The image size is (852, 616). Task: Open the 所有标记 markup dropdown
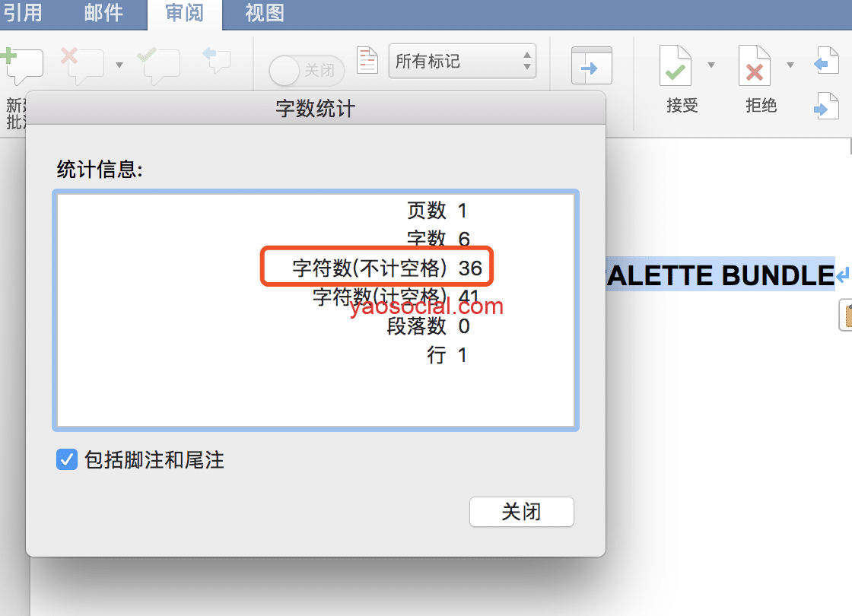point(463,62)
